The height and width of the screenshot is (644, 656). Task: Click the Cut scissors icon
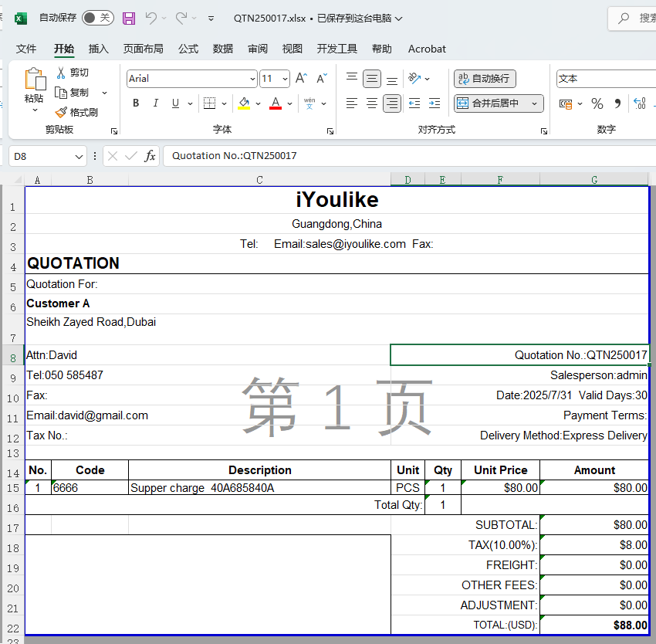pyautogui.click(x=62, y=73)
